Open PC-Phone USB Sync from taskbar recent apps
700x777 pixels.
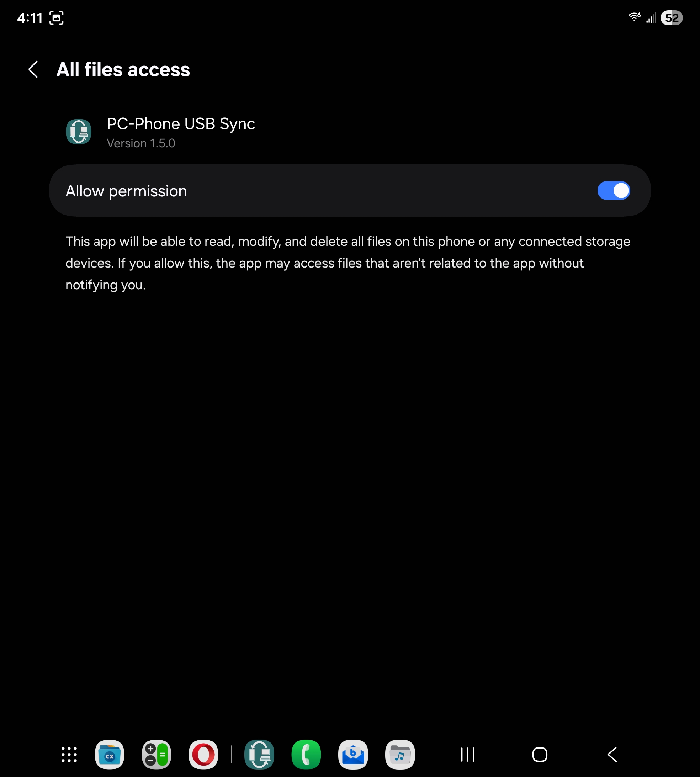pyautogui.click(x=259, y=755)
